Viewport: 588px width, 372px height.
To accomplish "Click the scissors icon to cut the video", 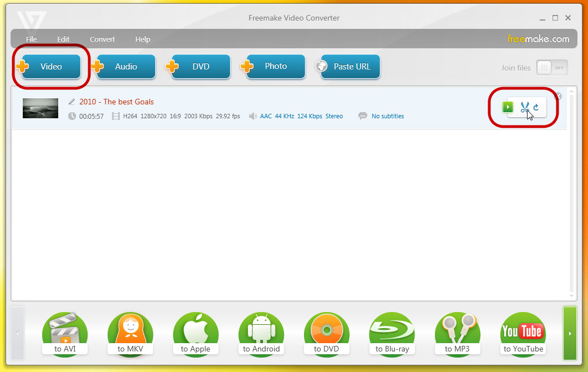I will (524, 107).
